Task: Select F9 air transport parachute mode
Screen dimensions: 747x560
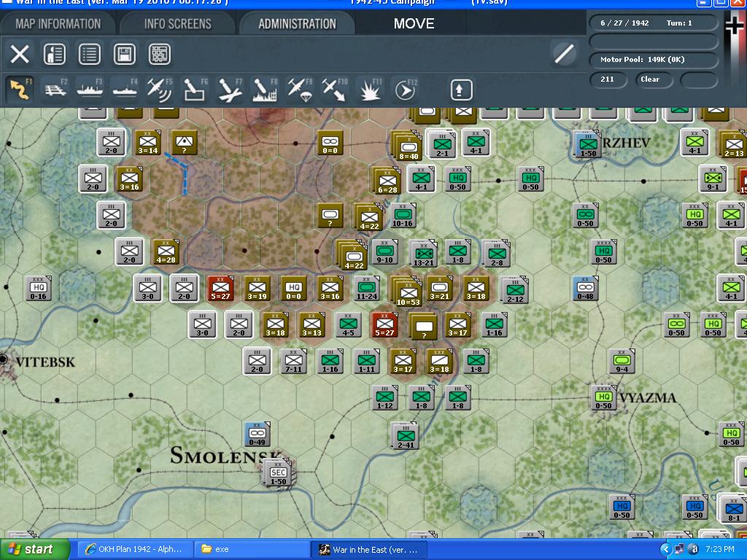Action: [x=300, y=90]
